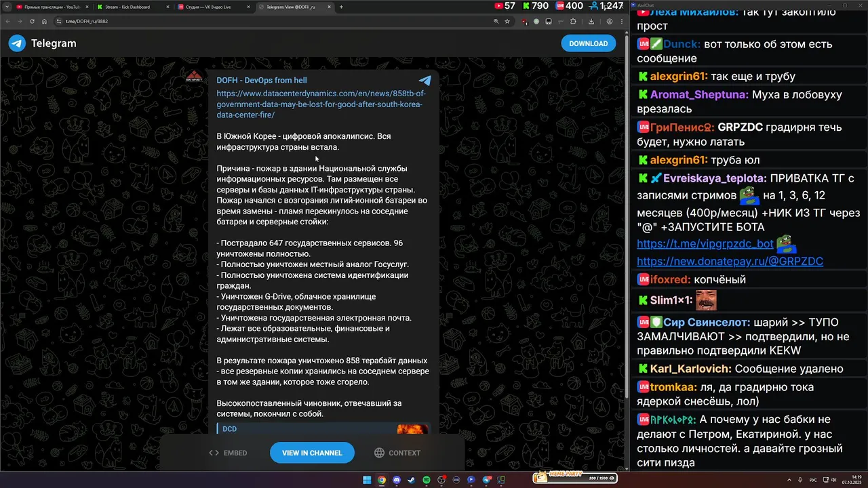Open Discord from the taskbar
The height and width of the screenshot is (488, 868).
pos(397,480)
